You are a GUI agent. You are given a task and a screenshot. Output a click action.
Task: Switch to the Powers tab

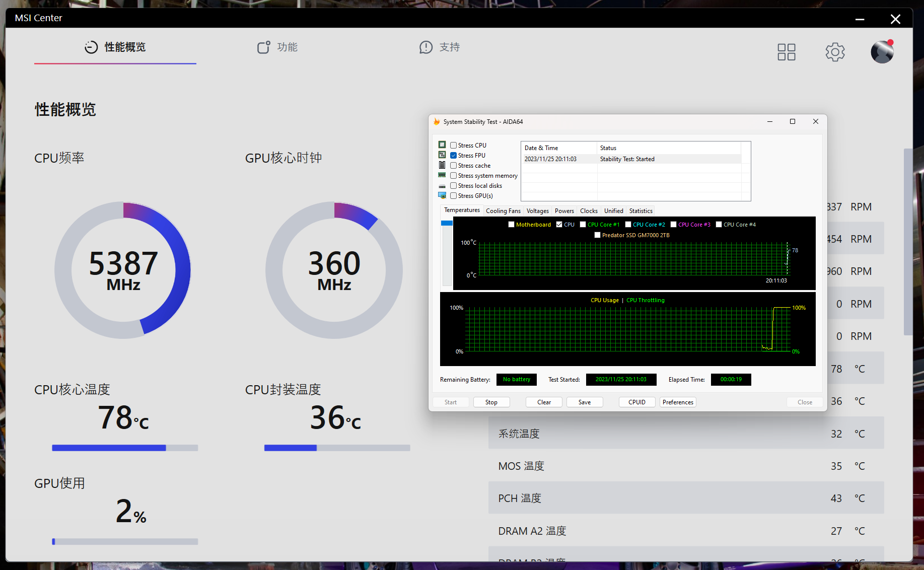(564, 211)
